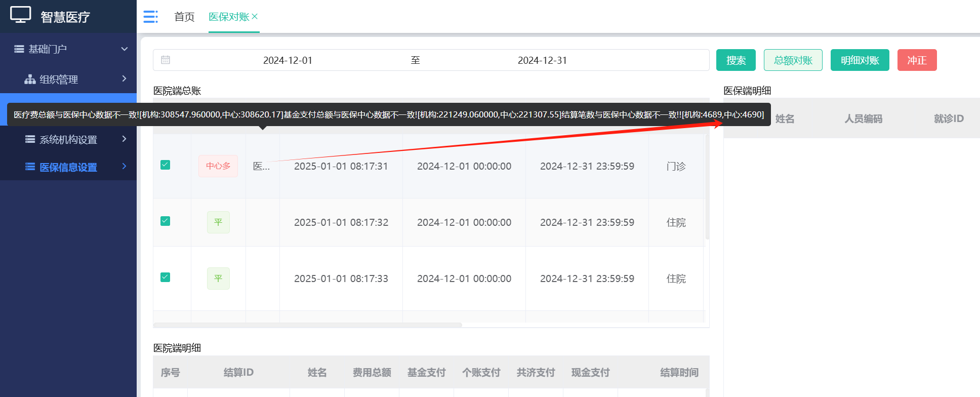980x397 pixels.
Task: Click the red 冲正 button
Action: click(917, 60)
